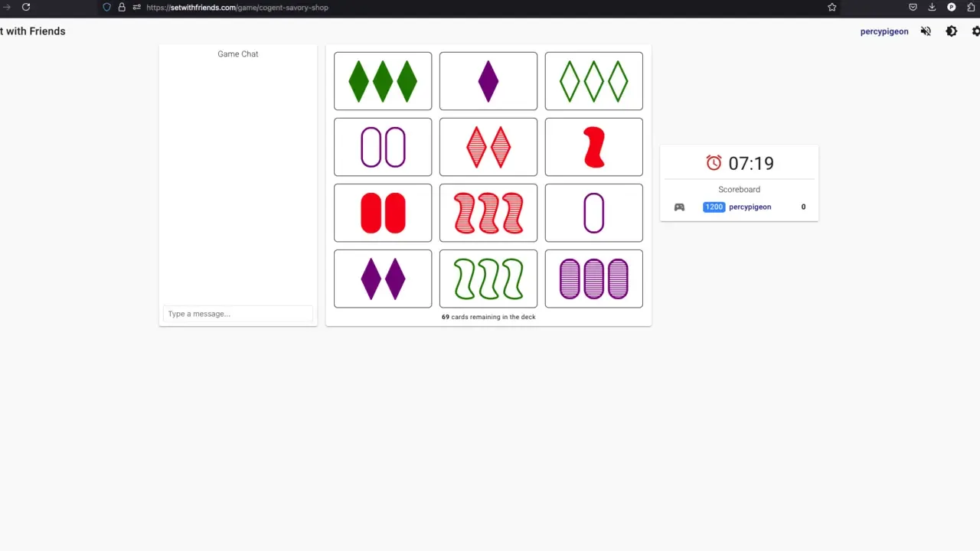Choose the single outlined purple oval card

pos(593,213)
